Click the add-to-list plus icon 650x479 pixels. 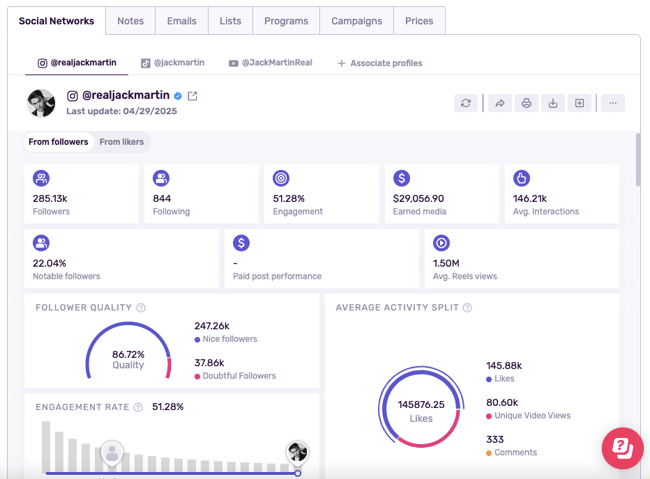pyautogui.click(x=579, y=103)
